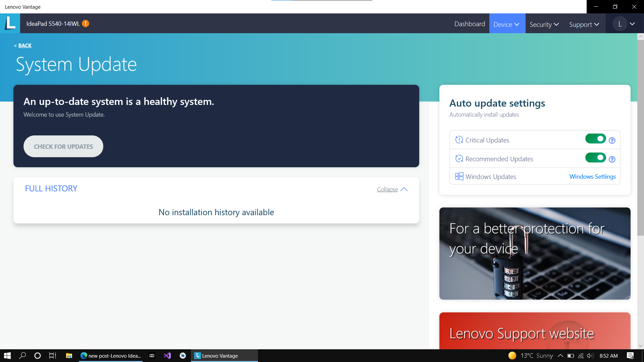Click the Critical Updates help question mark icon
Image resolution: width=644 pixels, height=362 pixels.
click(x=612, y=140)
